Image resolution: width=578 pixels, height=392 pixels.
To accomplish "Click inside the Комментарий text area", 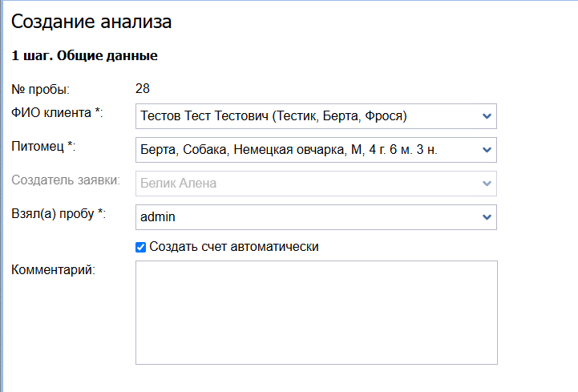I will (316, 313).
